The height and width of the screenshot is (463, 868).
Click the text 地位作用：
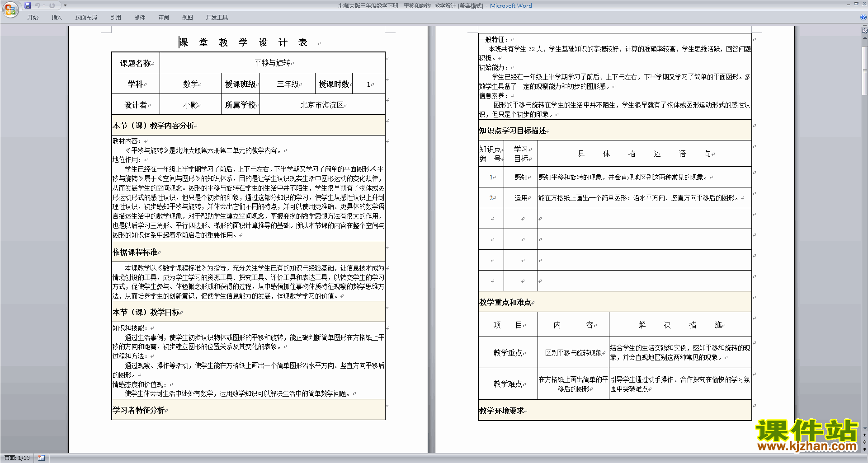(127, 159)
